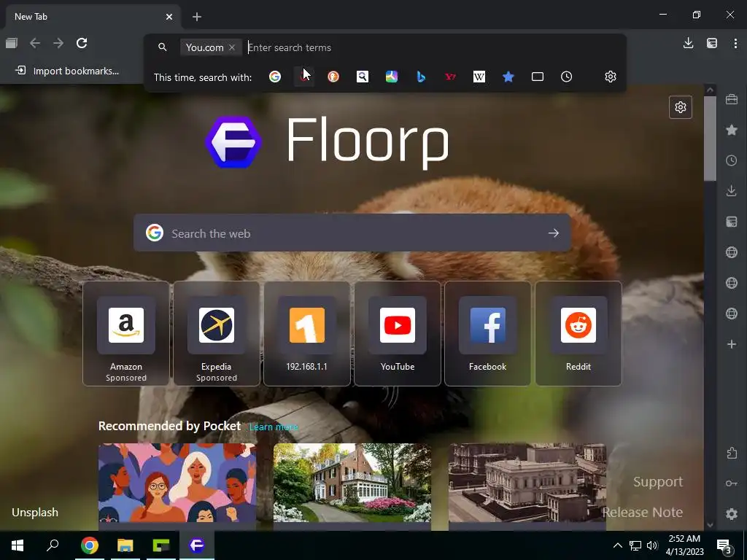Search this time with Wikipedia icon
747x560 pixels.
coord(479,77)
